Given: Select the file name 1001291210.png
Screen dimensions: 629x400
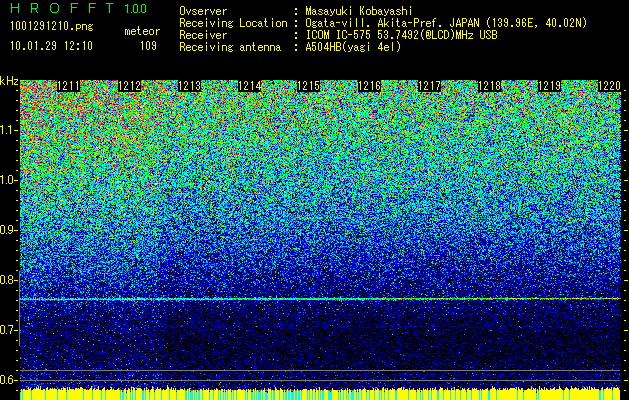Looking at the screenshot, I should click(x=52, y=27).
